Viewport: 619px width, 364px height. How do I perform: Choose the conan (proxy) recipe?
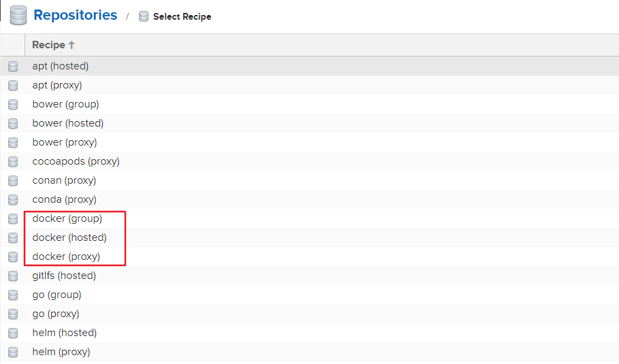point(64,180)
